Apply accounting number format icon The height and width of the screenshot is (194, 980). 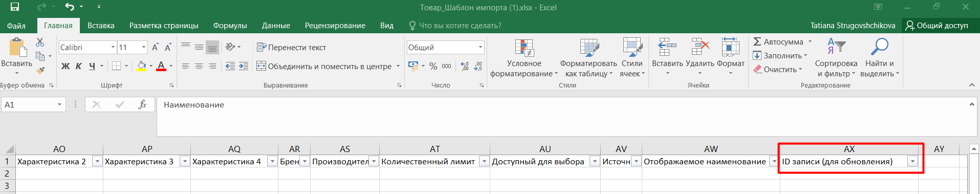pyautogui.click(x=413, y=66)
